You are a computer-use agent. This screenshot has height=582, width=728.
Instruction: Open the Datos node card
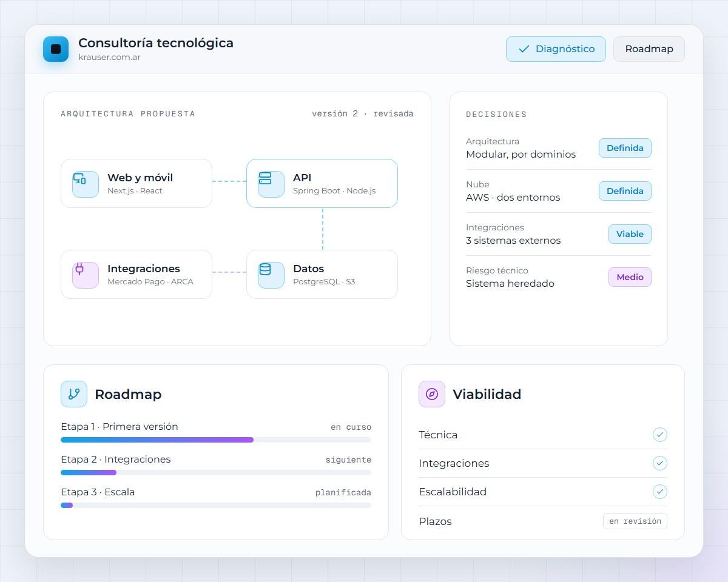(322, 275)
